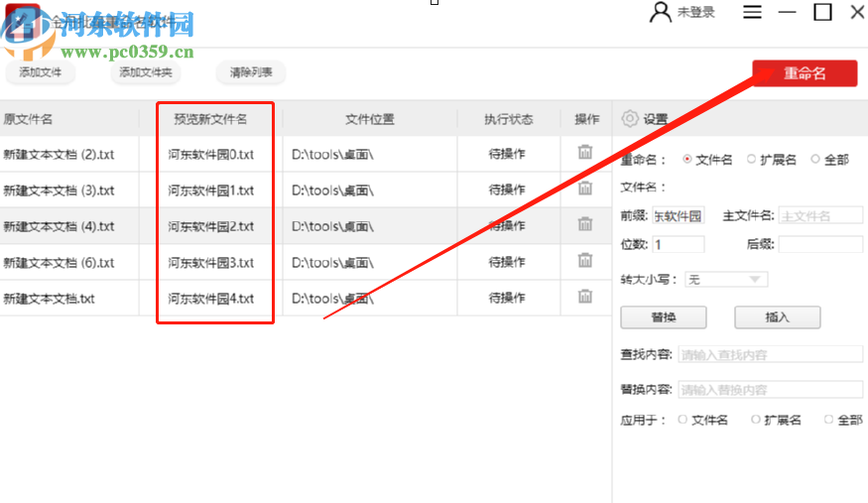The width and height of the screenshot is (868, 503).
Task: Choose 全部 under 应用于
Action: (828, 420)
